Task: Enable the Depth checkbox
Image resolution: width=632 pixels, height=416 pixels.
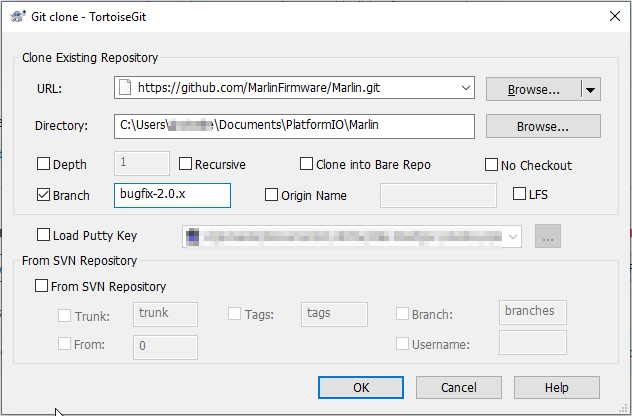Action: 44,165
